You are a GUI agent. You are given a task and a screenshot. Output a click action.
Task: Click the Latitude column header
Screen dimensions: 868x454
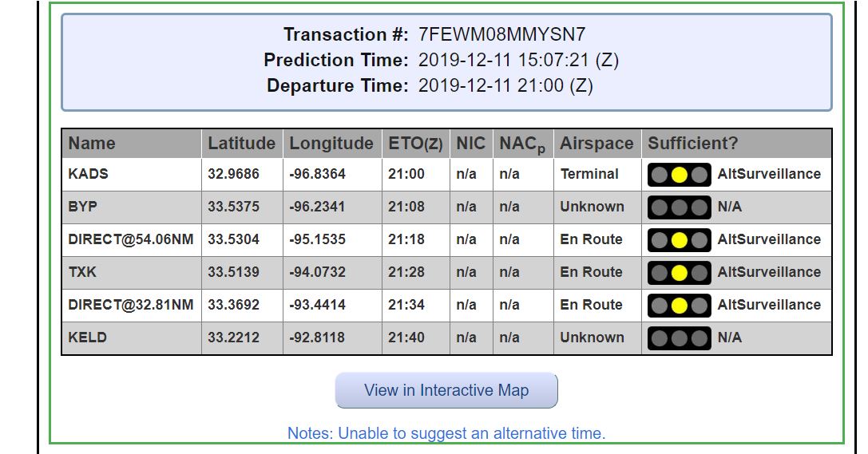coord(241,144)
